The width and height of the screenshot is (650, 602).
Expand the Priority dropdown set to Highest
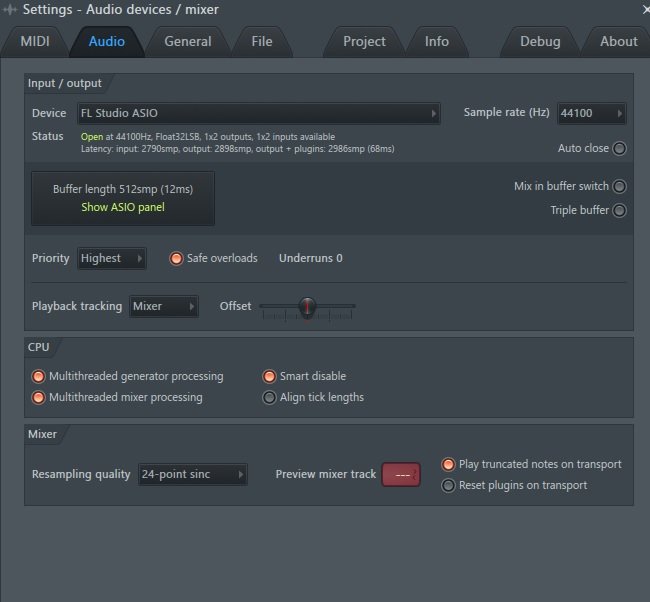111,258
